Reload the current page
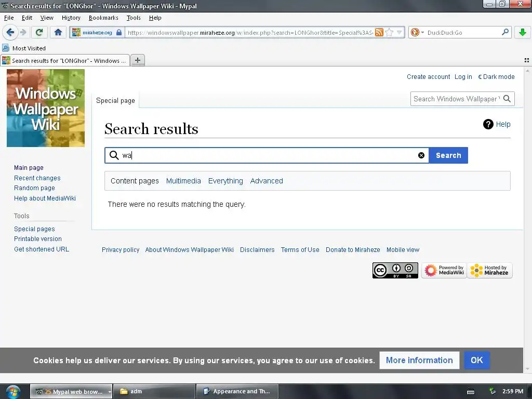 click(39, 33)
